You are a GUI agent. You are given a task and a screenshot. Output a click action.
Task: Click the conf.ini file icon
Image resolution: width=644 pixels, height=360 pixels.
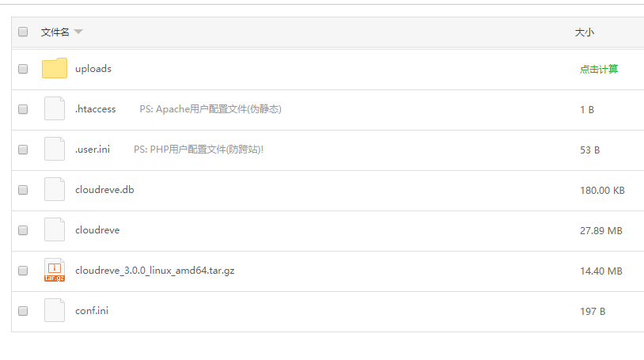55,311
